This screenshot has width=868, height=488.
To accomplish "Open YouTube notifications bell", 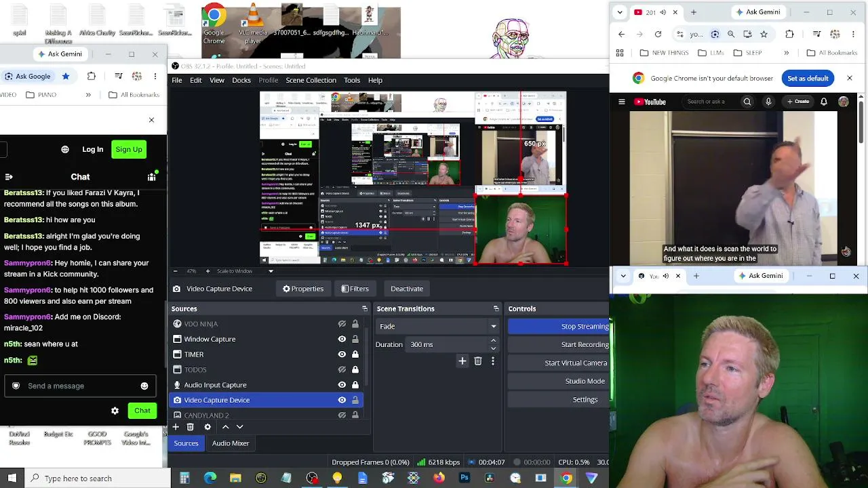I will click(x=824, y=102).
